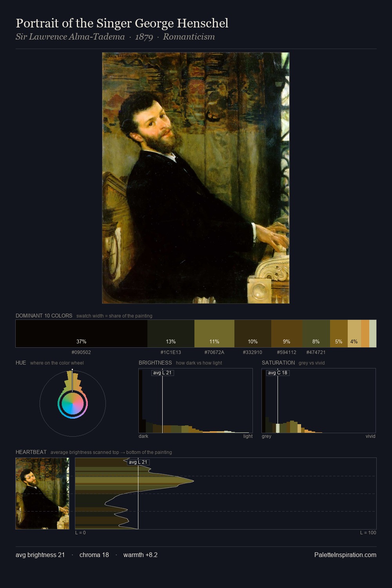This screenshot has height=588, width=392.
Task: Choose the 5% golden brown swatch
Action: [339, 334]
